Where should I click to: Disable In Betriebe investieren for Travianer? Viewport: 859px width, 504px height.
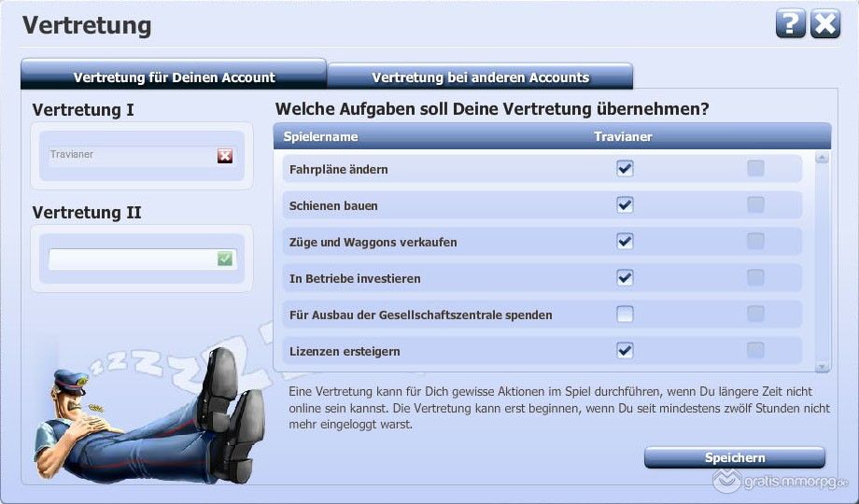(x=625, y=278)
